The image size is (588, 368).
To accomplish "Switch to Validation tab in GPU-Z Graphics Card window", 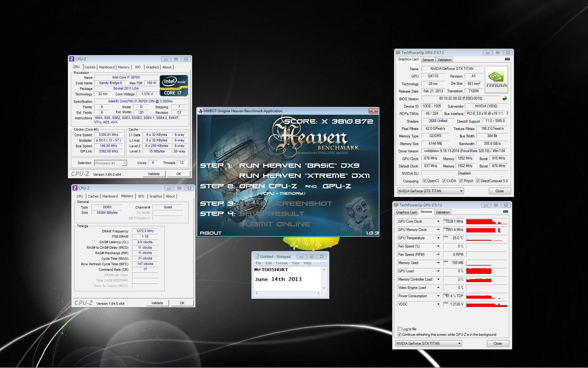I will tap(444, 60).
